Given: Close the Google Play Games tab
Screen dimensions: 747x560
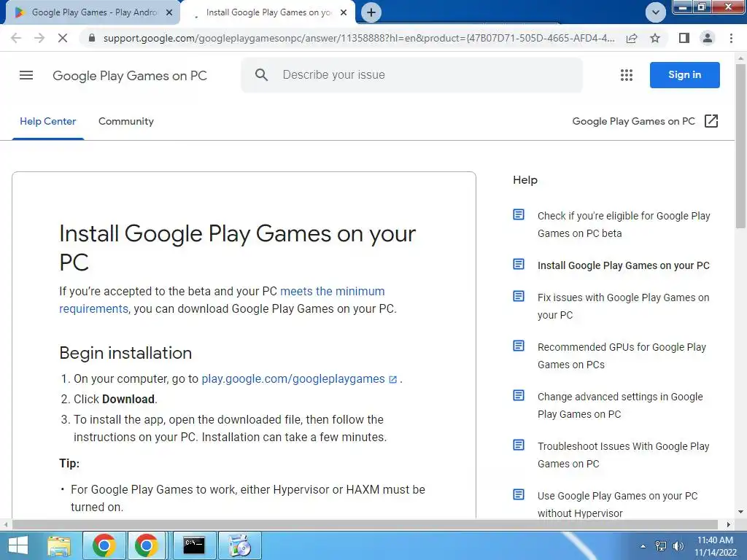Looking at the screenshot, I should 169,12.
